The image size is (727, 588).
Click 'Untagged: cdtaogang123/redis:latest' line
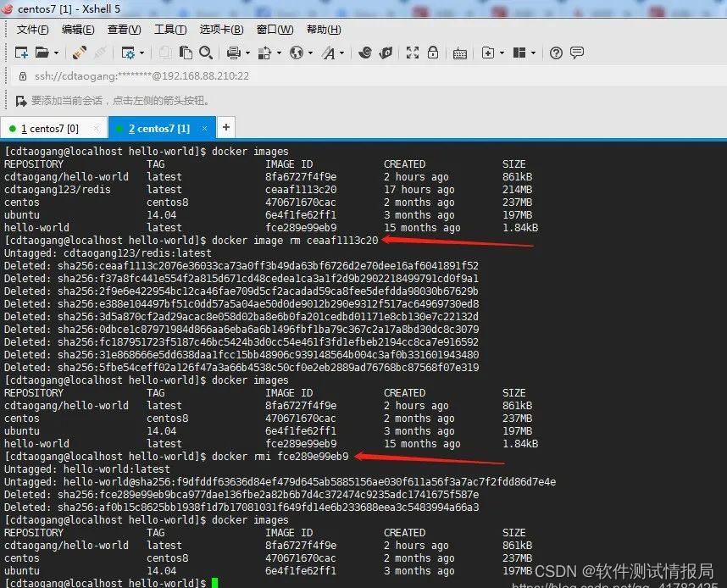(x=108, y=253)
